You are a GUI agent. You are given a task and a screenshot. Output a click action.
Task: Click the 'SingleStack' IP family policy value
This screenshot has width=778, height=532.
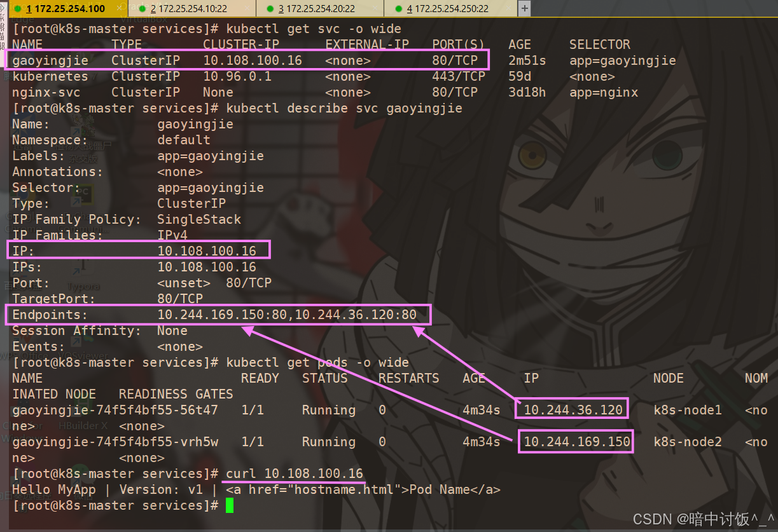(199, 219)
